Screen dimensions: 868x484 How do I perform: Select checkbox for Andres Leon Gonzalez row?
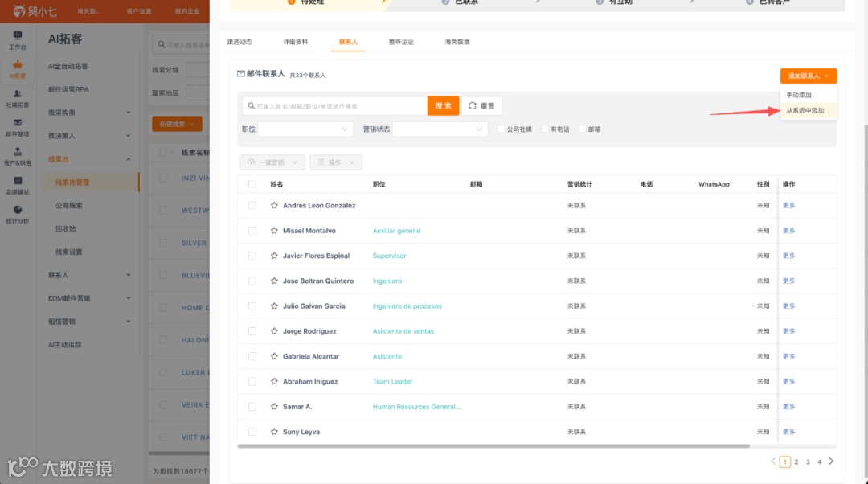pyautogui.click(x=252, y=206)
